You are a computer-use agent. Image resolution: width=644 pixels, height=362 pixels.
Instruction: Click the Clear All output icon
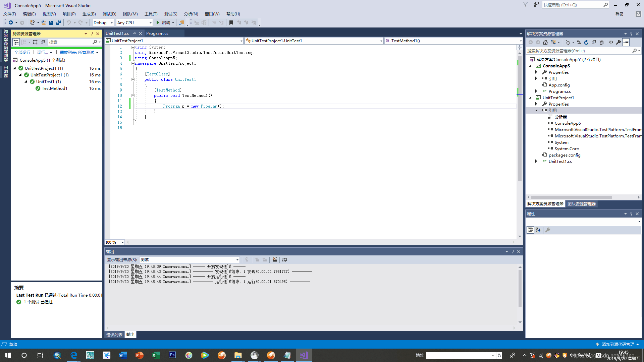pos(275,260)
